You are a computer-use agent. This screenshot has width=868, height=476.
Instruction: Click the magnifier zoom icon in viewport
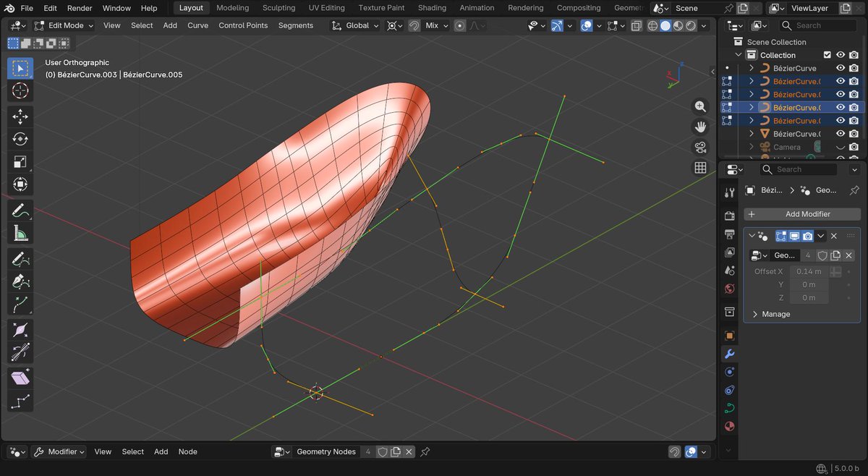699,106
